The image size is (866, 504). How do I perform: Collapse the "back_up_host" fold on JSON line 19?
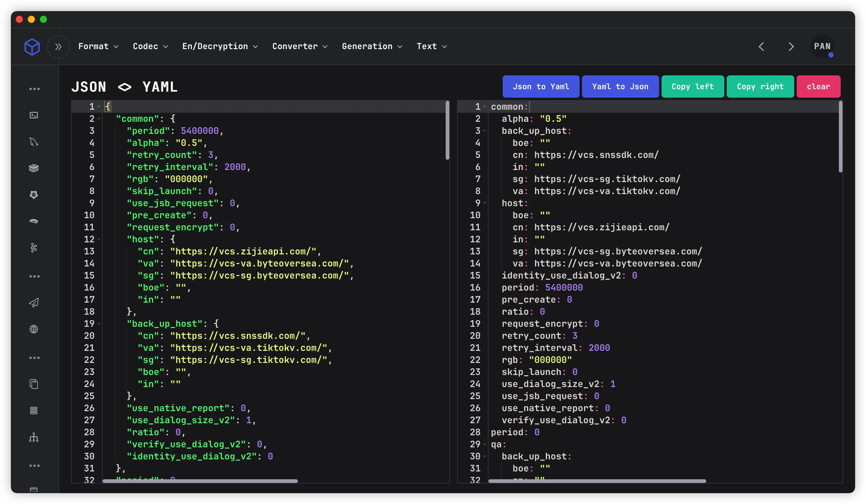coord(99,324)
